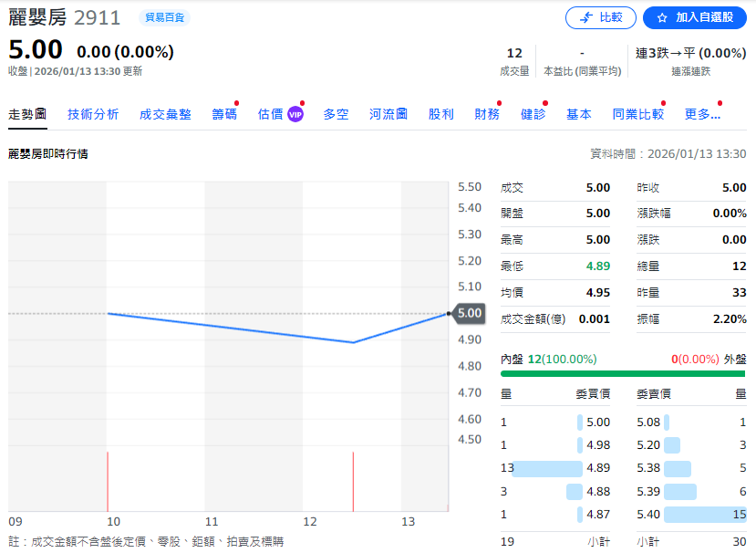Go to the 籌碼 tab
Image resolution: width=756 pixels, height=553 pixels.
click(x=224, y=114)
